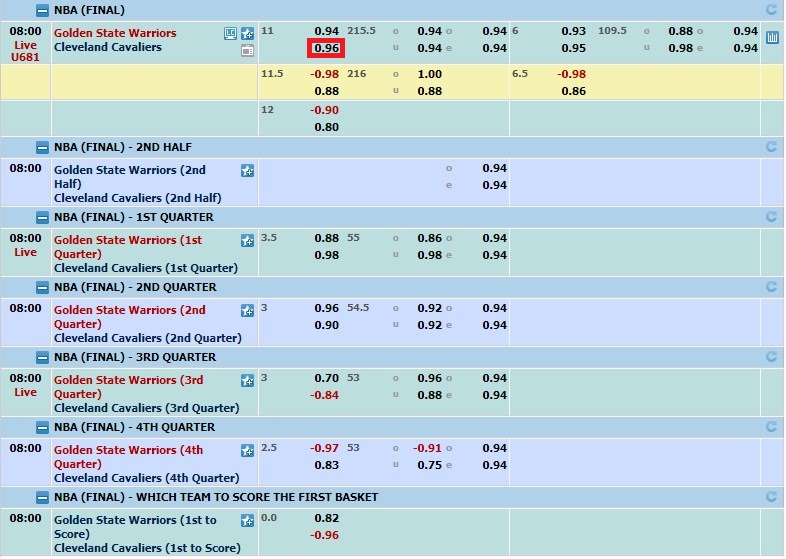Pick 3rd Quarter Cavaliers odds -0.84
The height and width of the screenshot is (559, 786).
point(324,395)
